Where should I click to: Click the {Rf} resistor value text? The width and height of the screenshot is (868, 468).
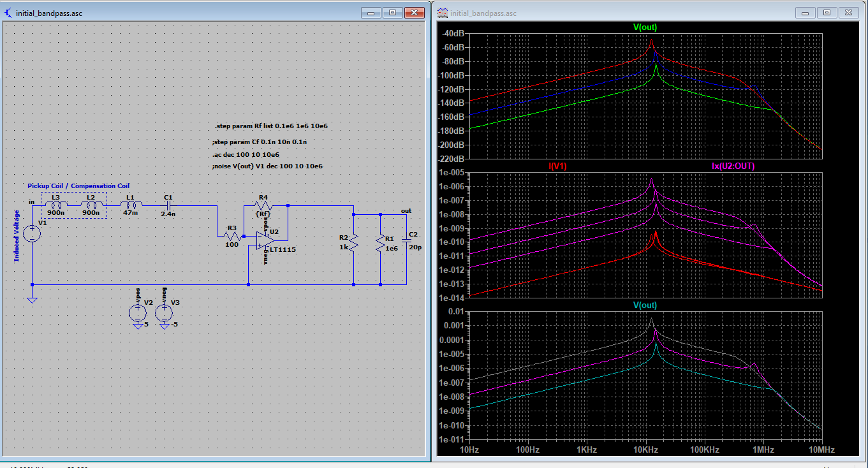[x=263, y=214]
